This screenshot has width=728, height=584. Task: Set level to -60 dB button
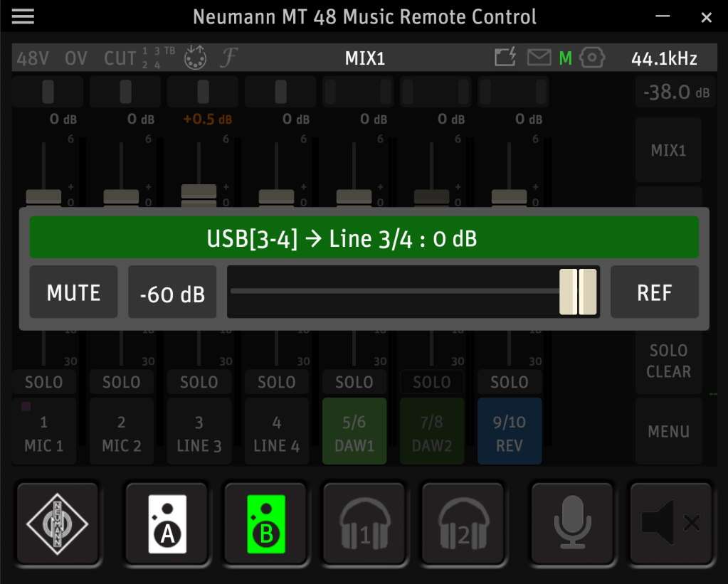pos(172,292)
